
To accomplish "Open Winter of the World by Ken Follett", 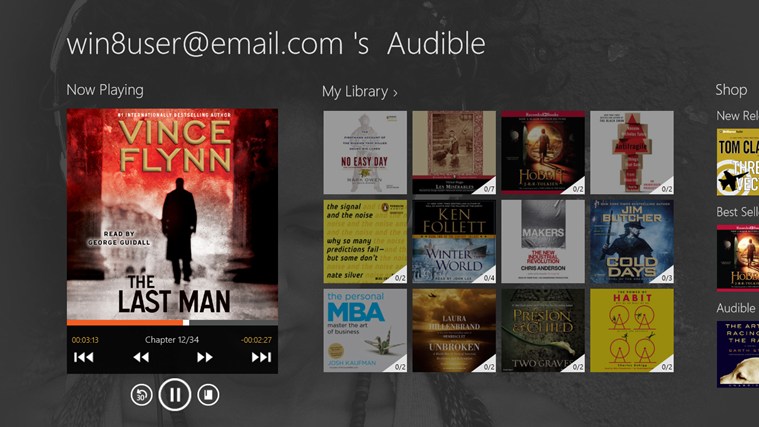I will 454,241.
